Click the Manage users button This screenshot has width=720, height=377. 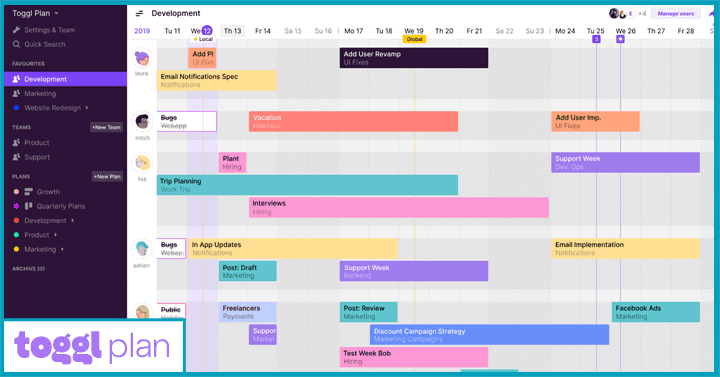point(675,14)
